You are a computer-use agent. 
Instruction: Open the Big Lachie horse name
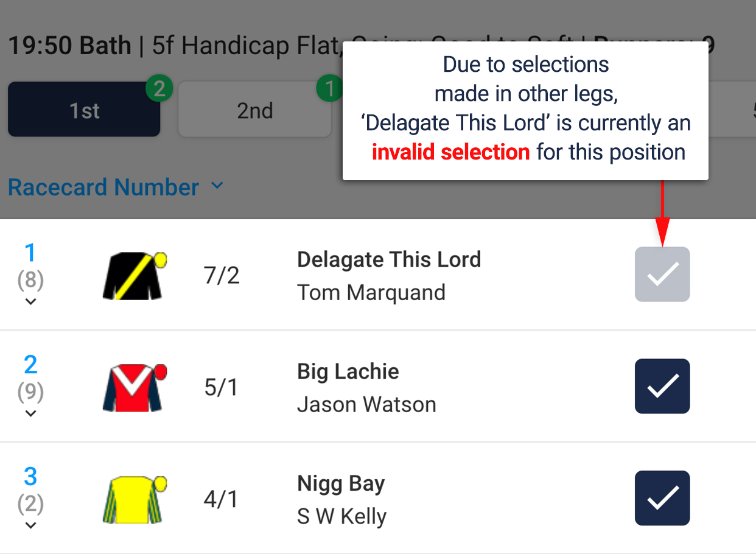pos(348,372)
